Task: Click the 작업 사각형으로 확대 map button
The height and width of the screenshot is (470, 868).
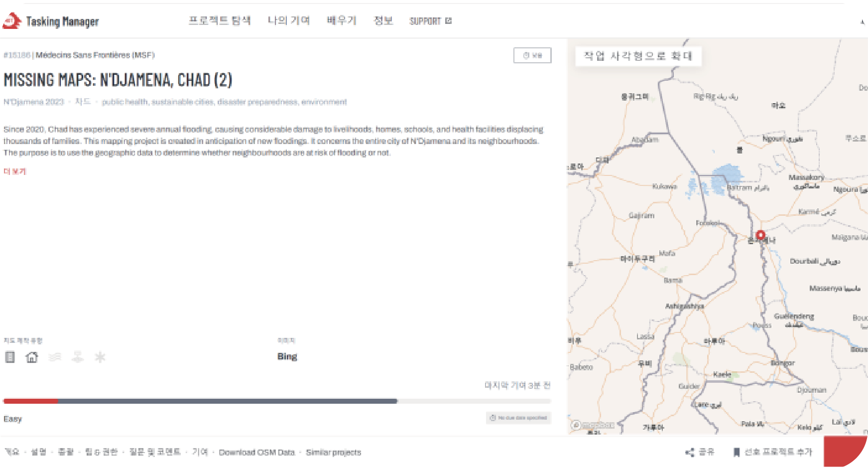Action: coord(638,56)
